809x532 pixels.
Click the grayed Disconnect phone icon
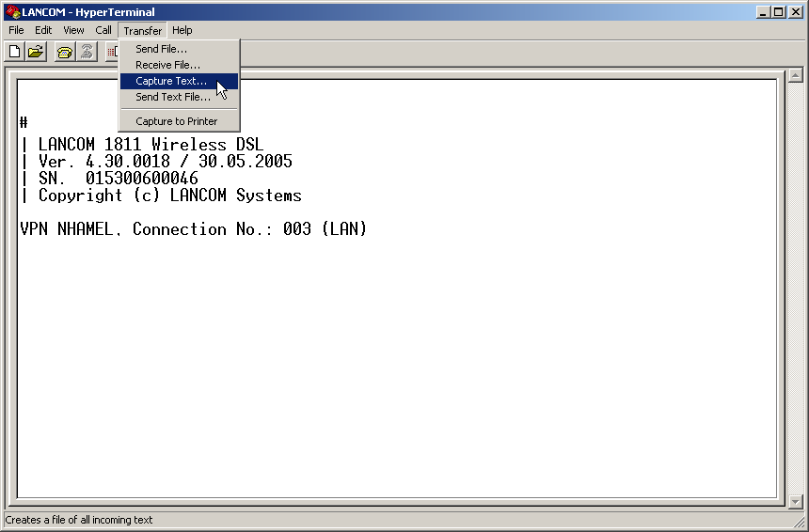pos(87,52)
